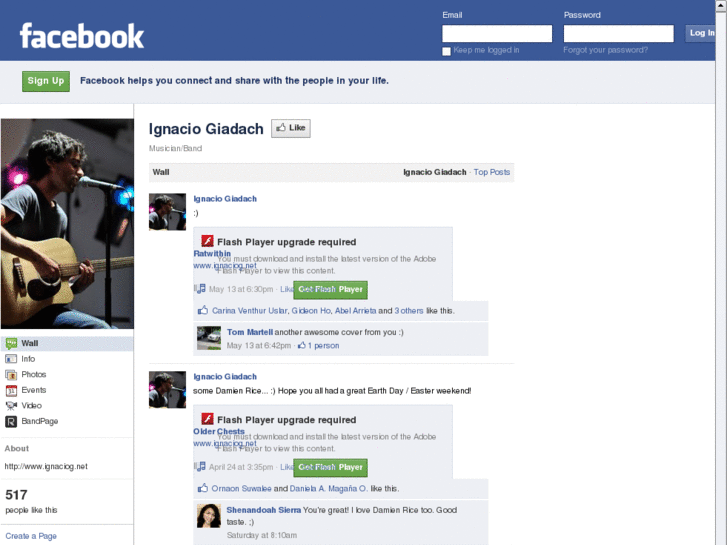Viewport: 727px width, 545px height.
Task: Click in the Password input field
Action: [x=619, y=34]
